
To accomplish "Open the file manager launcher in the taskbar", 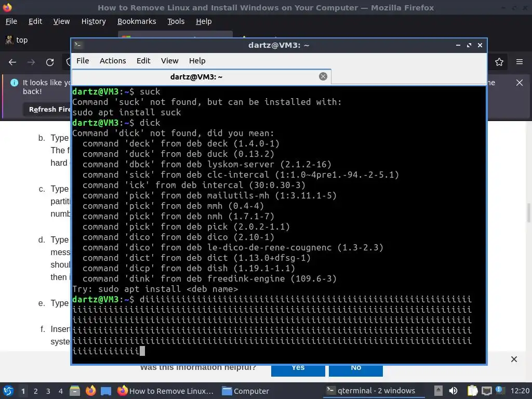I will (x=75, y=391).
